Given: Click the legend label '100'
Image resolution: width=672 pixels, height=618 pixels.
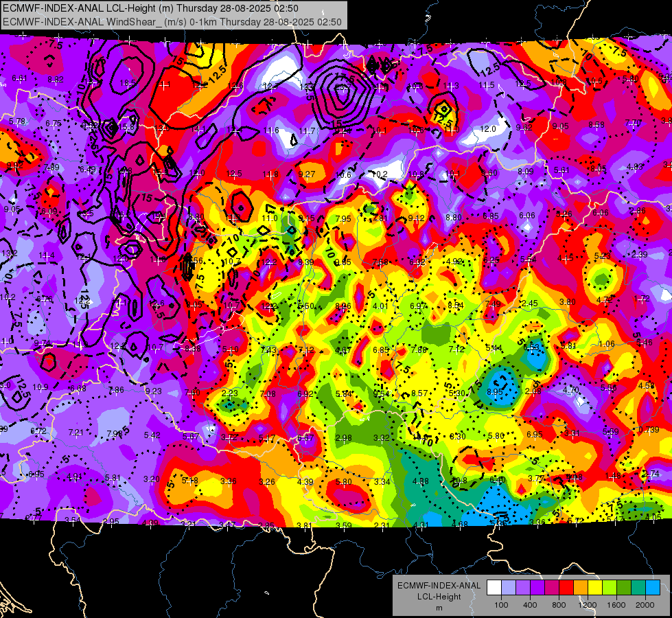Looking at the screenshot, I should (501, 605).
